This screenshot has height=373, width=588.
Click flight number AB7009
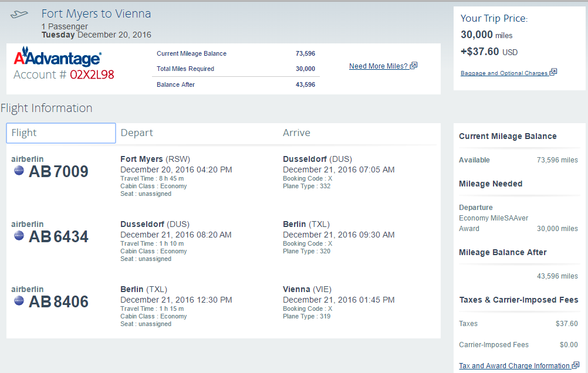[x=59, y=171]
